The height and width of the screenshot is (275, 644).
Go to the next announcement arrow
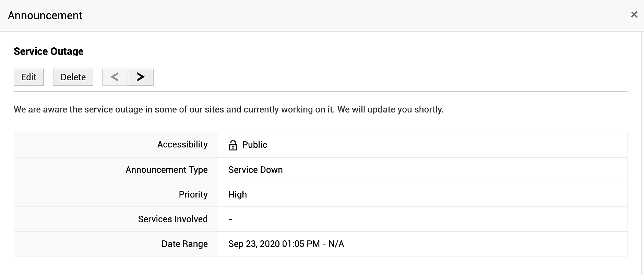(x=141, y=77)
